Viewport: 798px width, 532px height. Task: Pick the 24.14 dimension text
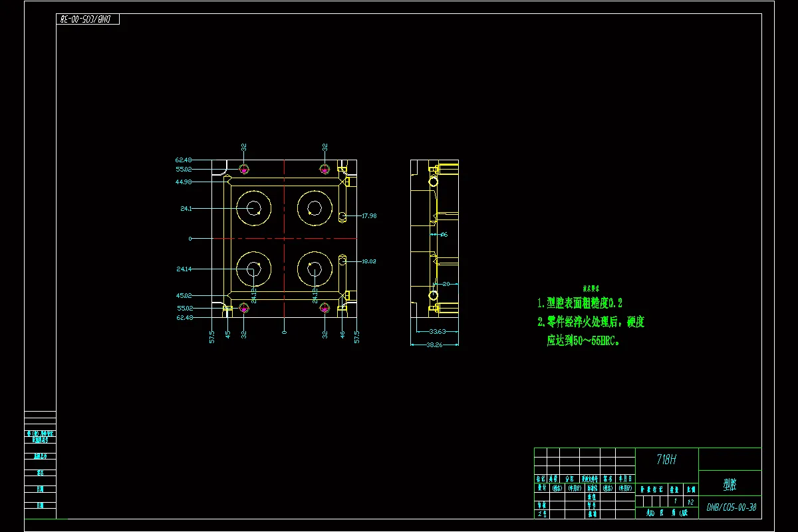184,269
